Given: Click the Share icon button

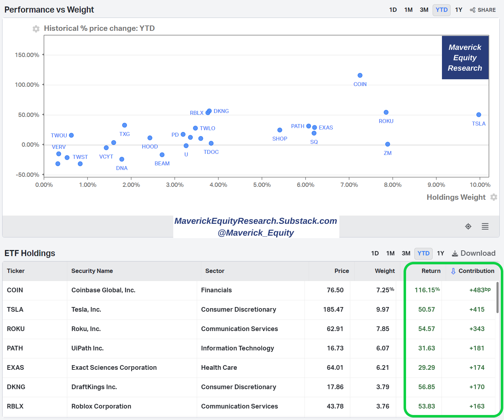Looking at the screenshot, I should [483, 10].
